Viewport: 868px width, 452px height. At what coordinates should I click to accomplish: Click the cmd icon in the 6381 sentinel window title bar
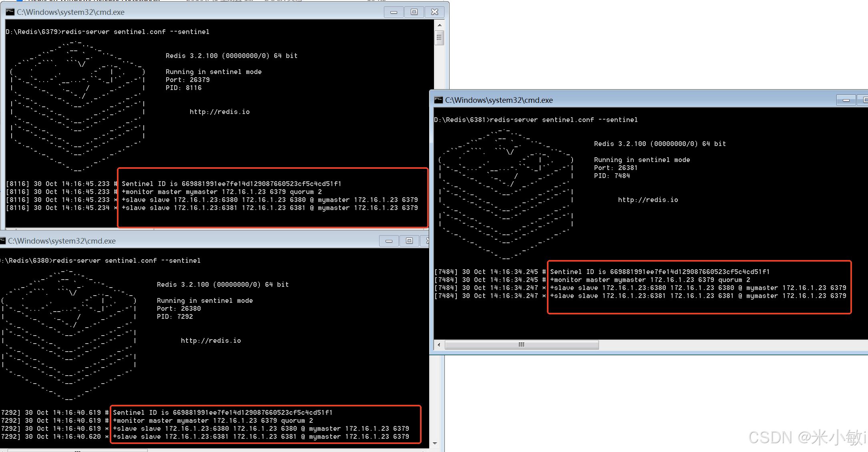pyautogui.click(x=439, y=100)
